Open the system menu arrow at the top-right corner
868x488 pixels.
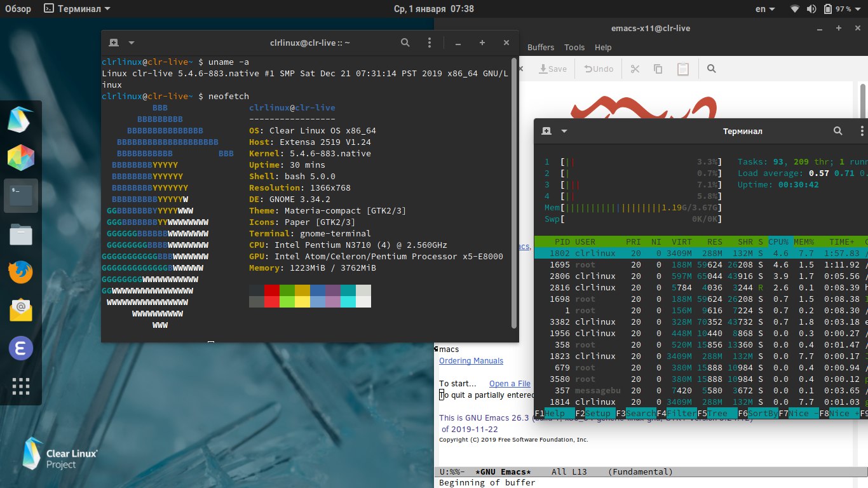tap(859, 9)
